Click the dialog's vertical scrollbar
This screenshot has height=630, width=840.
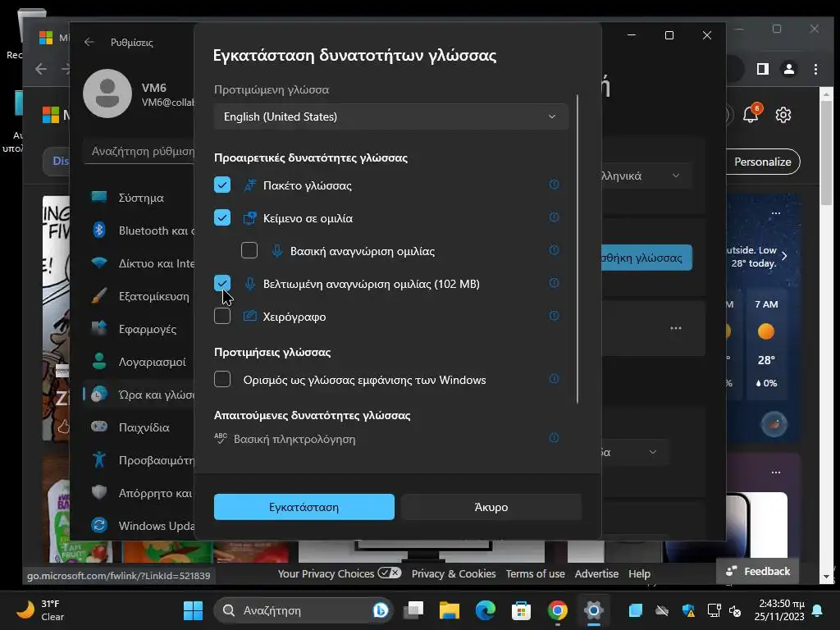coord(577,249)
